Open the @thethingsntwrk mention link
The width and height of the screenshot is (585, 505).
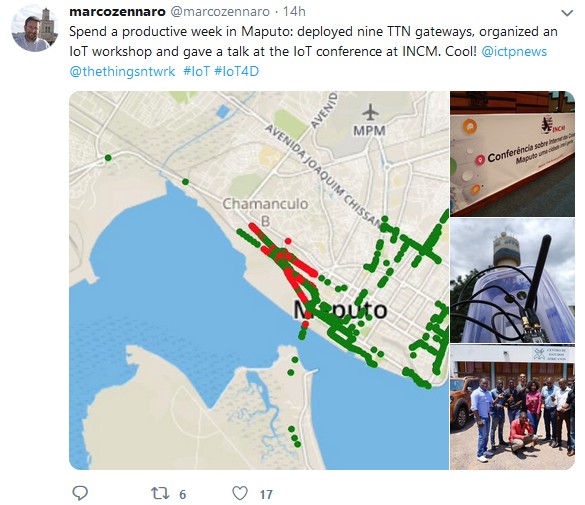click(x=122, y=71)
